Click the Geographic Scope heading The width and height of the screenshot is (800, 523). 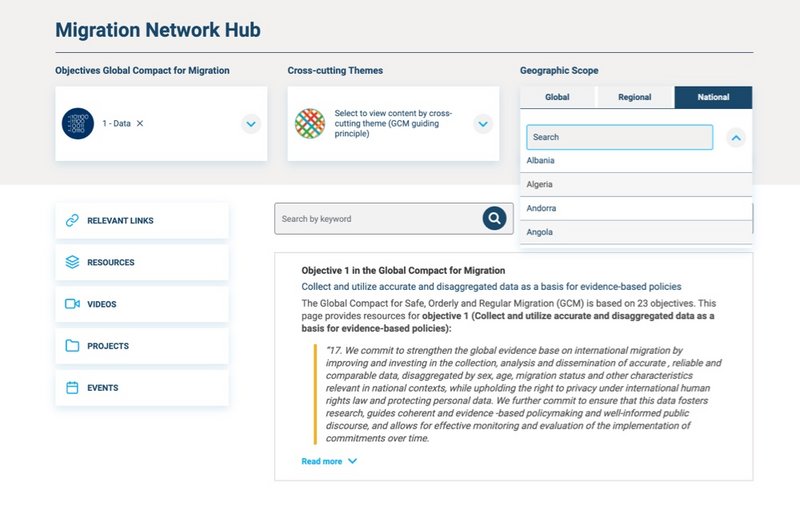click(x=559, y=70)
